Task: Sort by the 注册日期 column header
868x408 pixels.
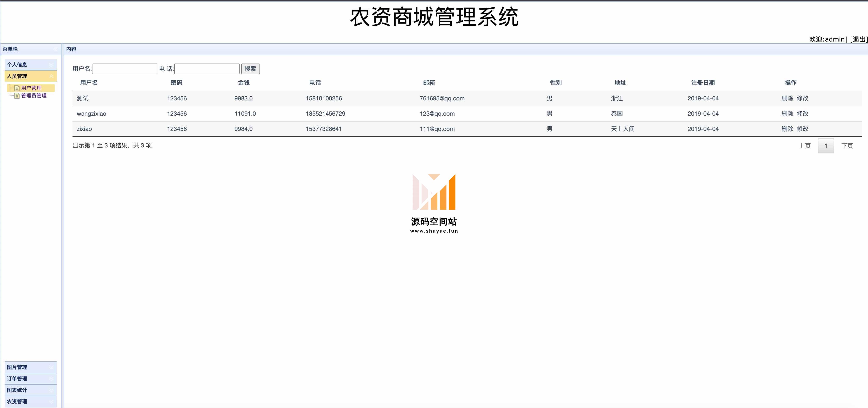Action: pos(703,83)
